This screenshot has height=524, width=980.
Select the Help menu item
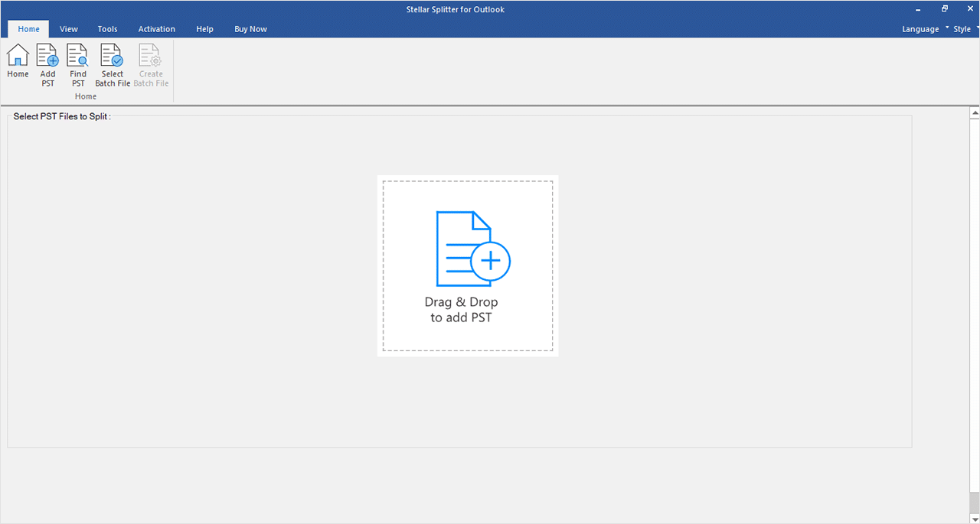204,28
